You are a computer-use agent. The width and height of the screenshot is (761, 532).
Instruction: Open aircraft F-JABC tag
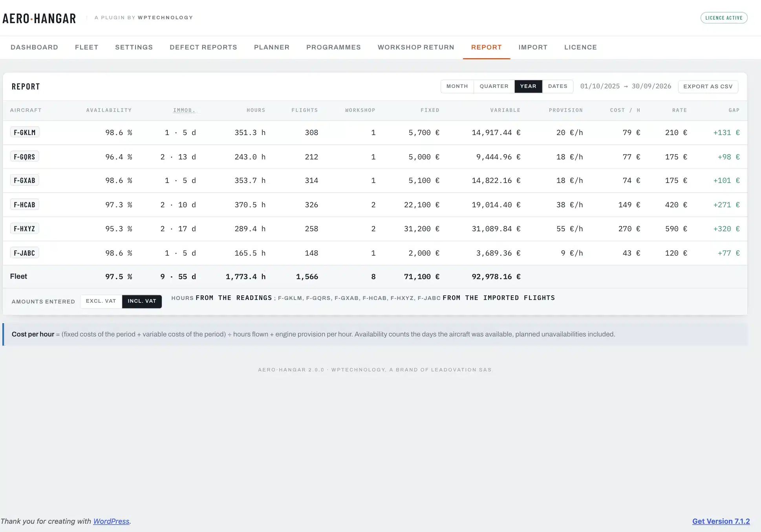pyautogui.click(x=24, y=253)
